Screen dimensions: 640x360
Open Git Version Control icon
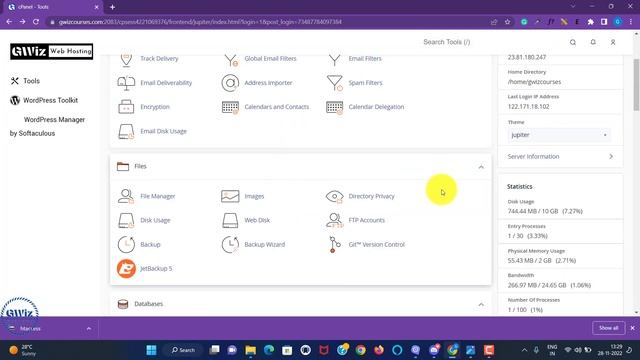click(334, 244)
